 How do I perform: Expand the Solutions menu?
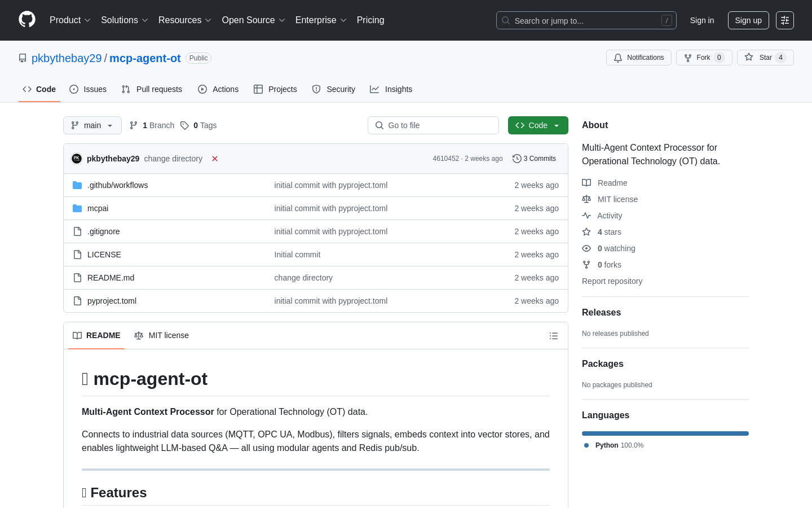(x=125, y=20)
